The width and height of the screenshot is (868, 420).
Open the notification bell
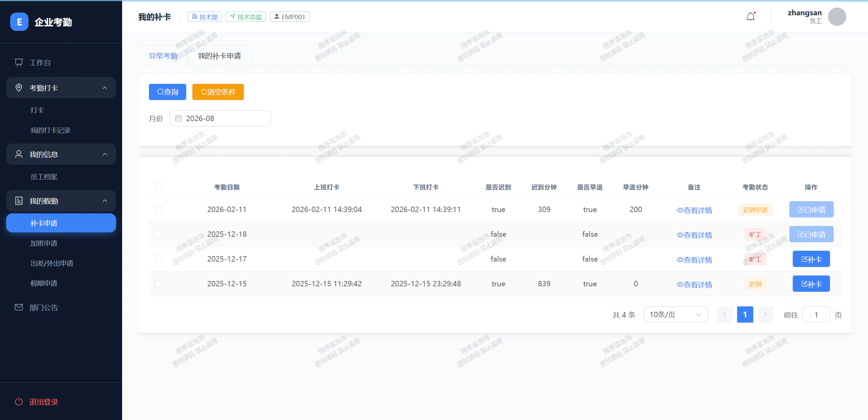[751, 17]
